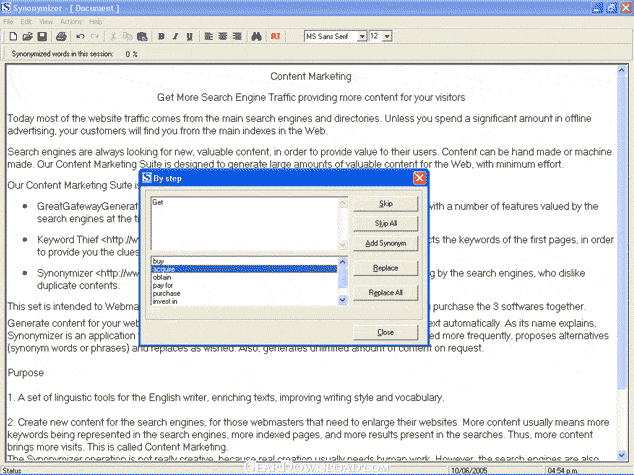The width and height of the screenshot is (634, 475).
Task: Select synonym 'obtain' in the list
Action: [x=244, y=277]
